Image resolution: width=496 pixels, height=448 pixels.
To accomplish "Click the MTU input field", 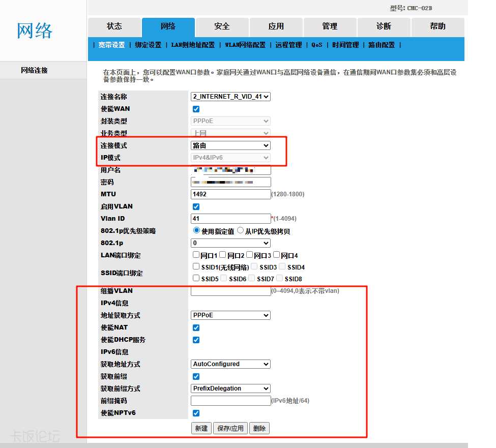I will pyautogui.click(x=230, y=194).
